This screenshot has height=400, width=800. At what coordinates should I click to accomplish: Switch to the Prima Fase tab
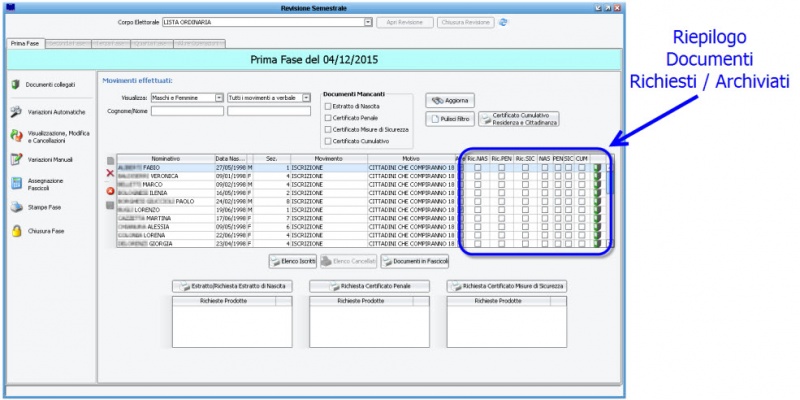click(x=24, y=43)
